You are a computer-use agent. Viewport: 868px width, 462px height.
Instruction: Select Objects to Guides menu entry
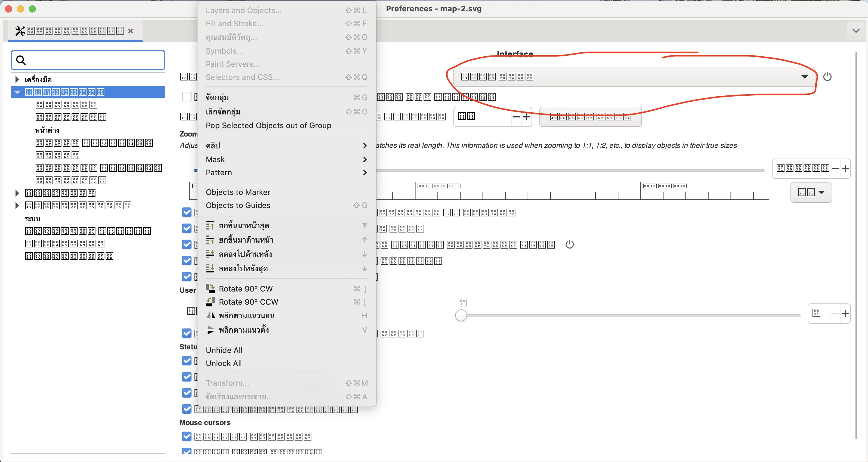point(286,205)
